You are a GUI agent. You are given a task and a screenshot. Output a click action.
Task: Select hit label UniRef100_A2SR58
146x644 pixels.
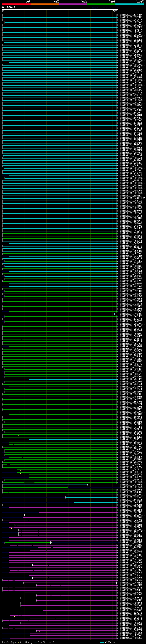[x=131, y=520]
